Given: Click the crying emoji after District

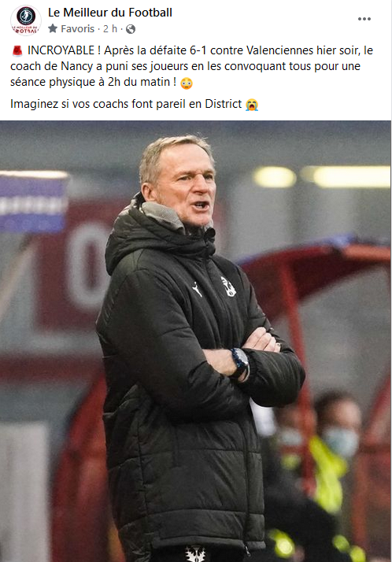Looking at the screenshot, I should 252,105.
